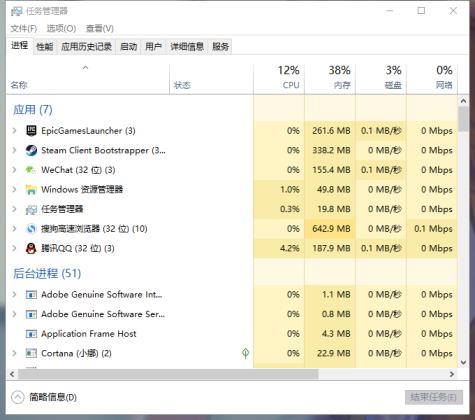This screenshot has height=420, width=475.
Task: Open the 文件(F) menu
Action: click(23, 29)
